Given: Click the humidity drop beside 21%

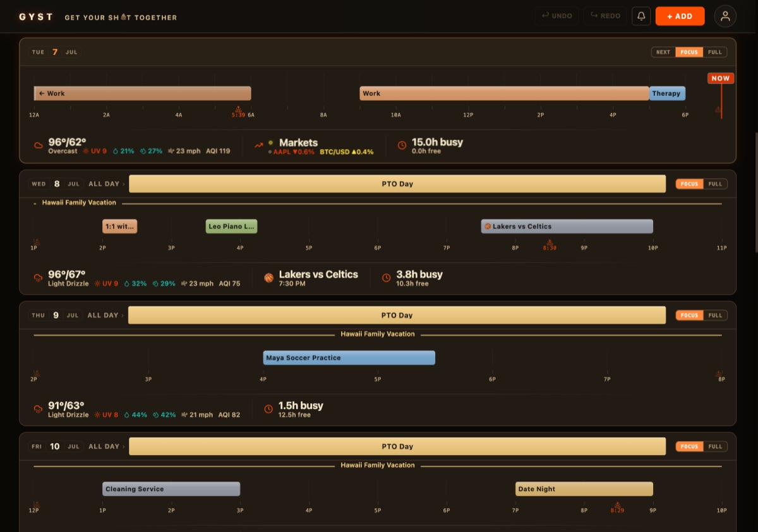Looking at the screenshot, I should (x=116, y=151).
